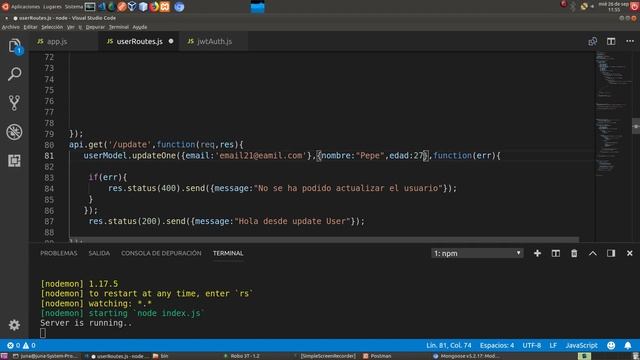640x360 pixels.
Task: Open the PROBLEMAS panel tab
Action: 59,253
